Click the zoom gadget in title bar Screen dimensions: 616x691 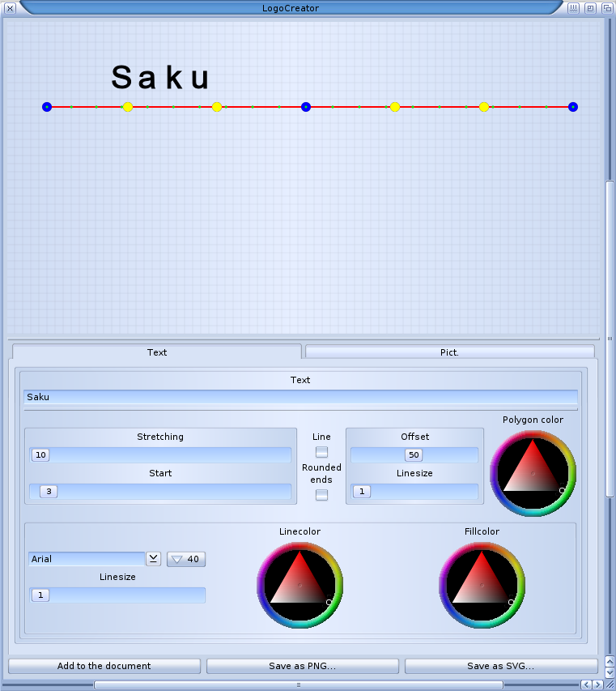(x=590, y=8)
